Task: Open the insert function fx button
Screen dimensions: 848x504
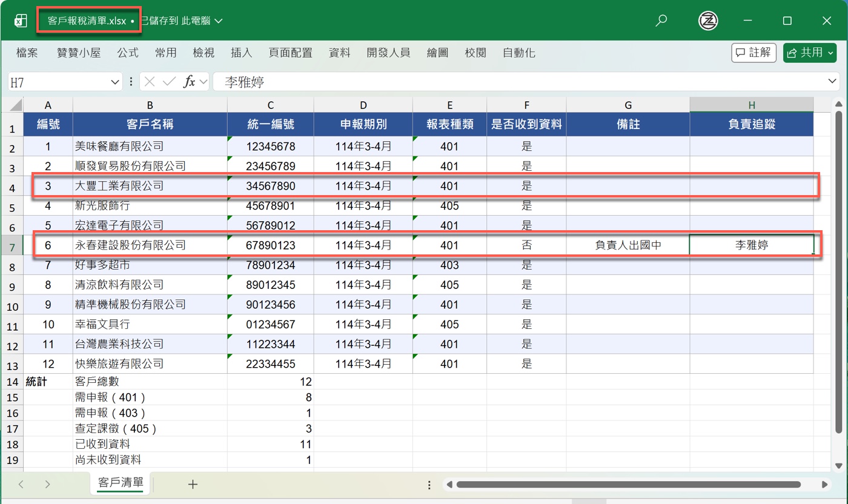Action: point(190,82)
